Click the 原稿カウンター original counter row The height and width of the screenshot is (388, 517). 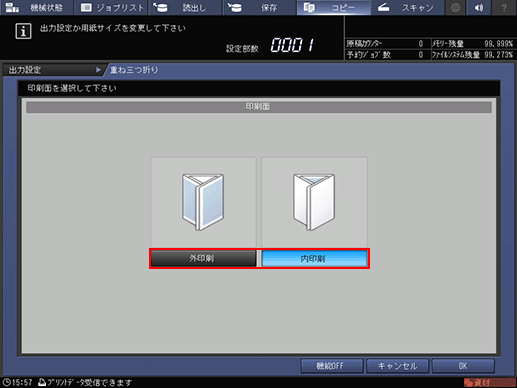point(387,44)
